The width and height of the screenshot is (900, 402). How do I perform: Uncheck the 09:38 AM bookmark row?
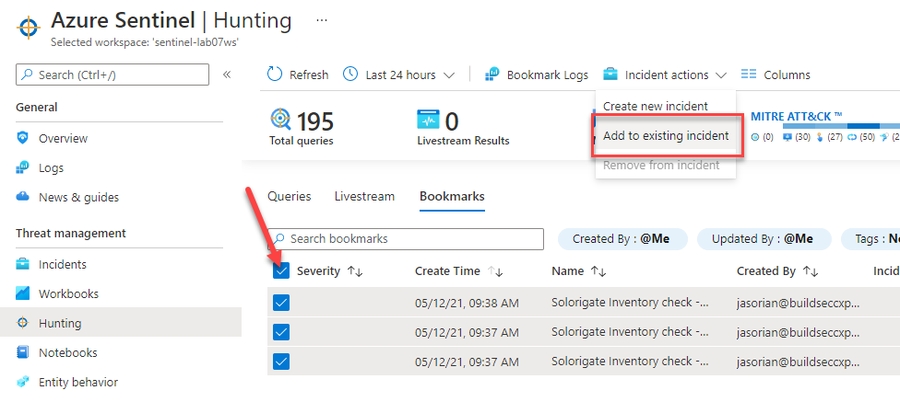coord(281,302)
